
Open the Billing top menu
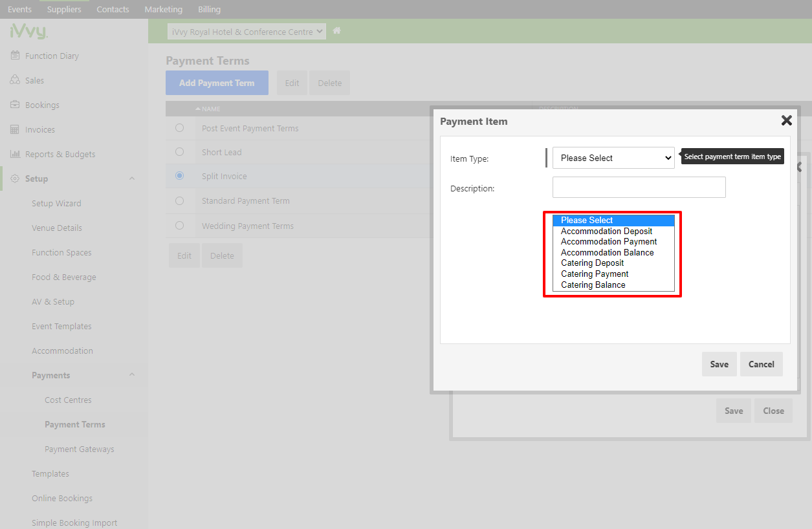[x=209, y=9]
